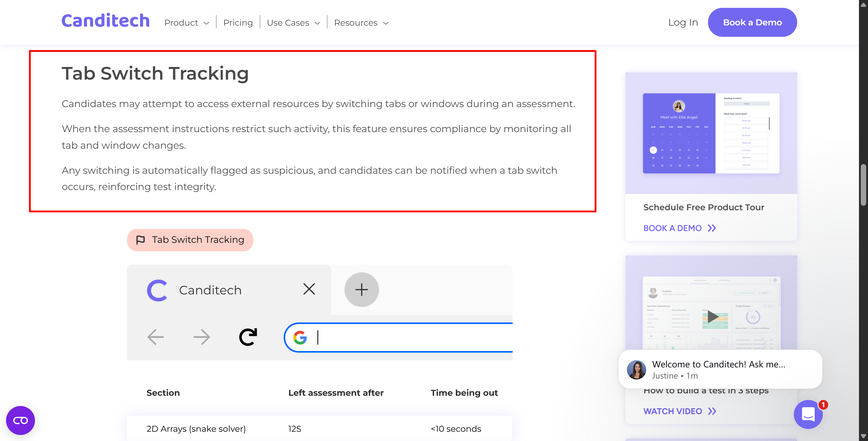Click inside the Google search field
Viewport: 868px width, 441px height.
coord(398,338)
